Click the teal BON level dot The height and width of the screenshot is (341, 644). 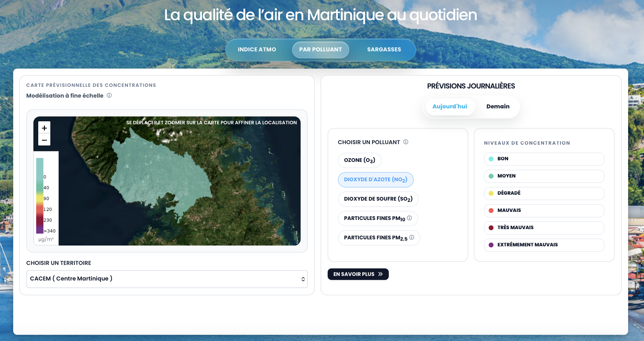click(491, 159)
